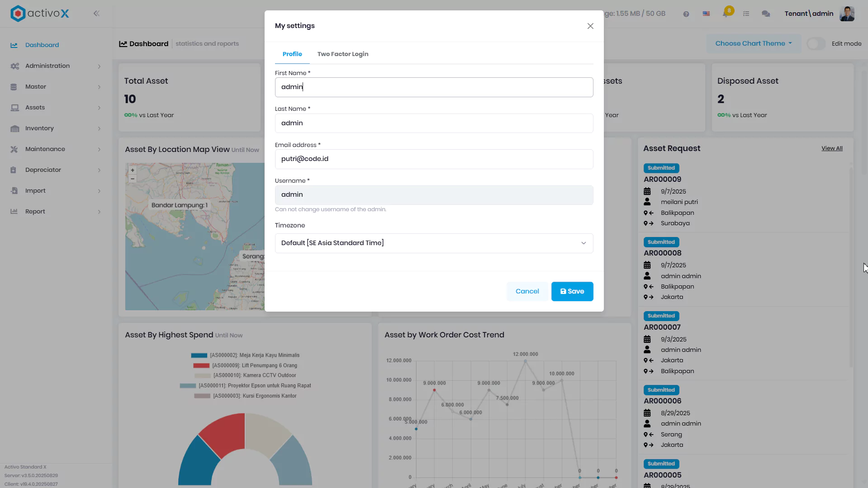Click the destination pin icon beside Surabaya
Screen dimensions: 868x488
tap(649, 223)
